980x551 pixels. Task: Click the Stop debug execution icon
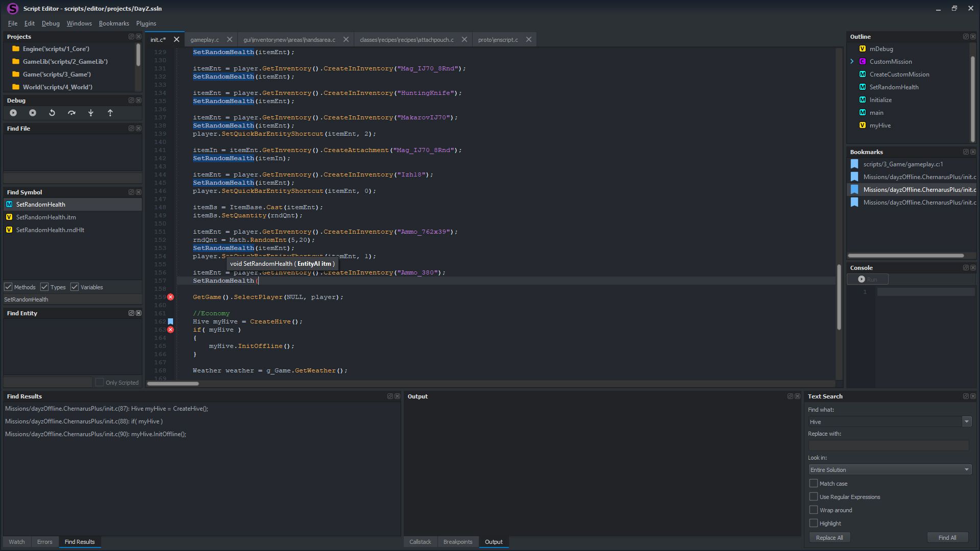(x=32, y=113)
